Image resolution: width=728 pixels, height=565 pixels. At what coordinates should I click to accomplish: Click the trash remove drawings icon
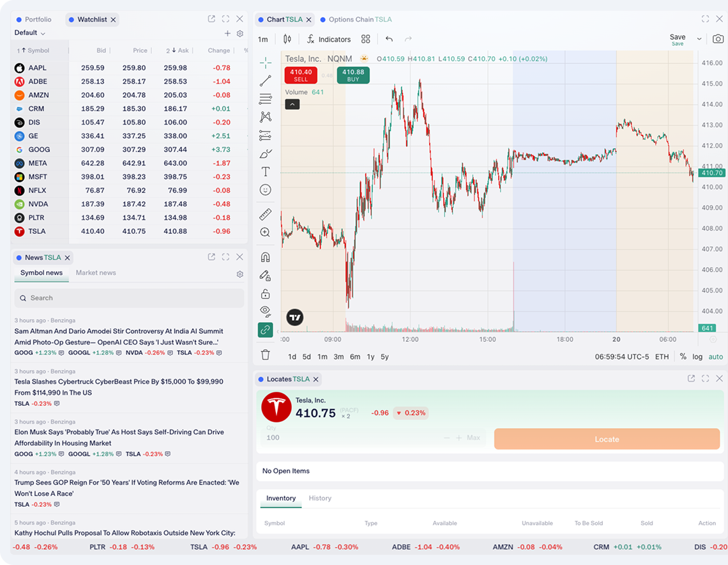click(266, 355)
